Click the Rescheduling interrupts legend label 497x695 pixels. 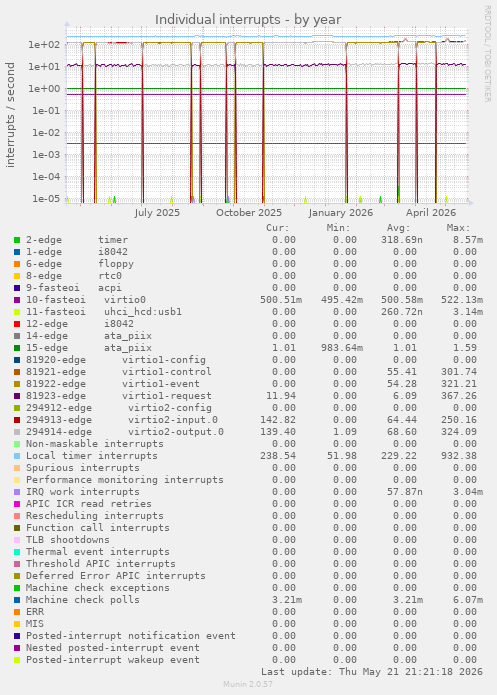94,516
